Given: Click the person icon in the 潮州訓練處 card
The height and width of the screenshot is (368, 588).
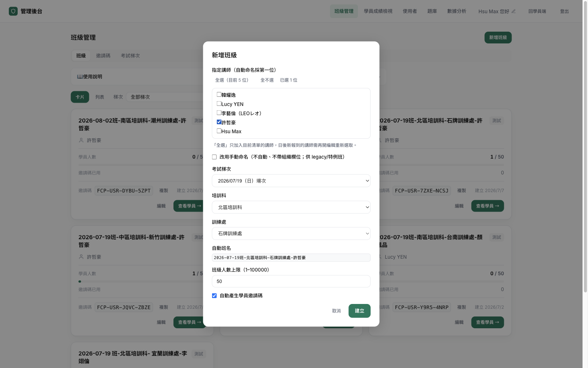Looking at the screenshot, I should pos(81,140).
